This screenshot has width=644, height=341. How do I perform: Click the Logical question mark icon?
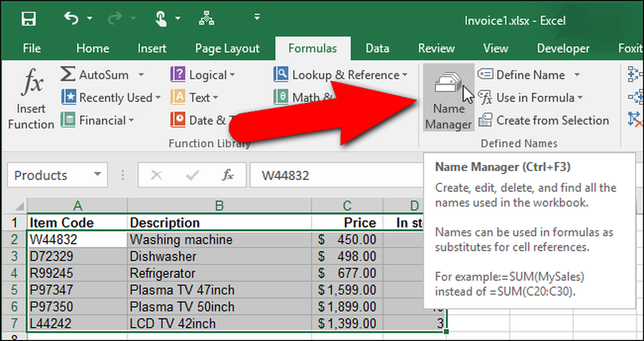[x=178, y=75]
